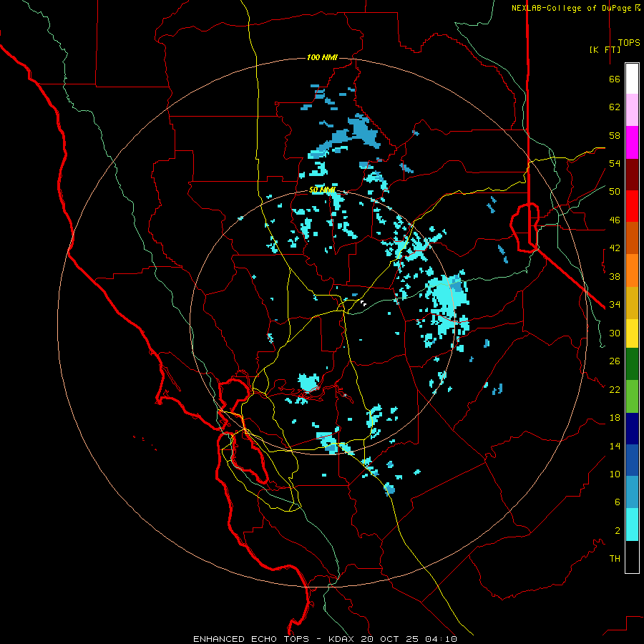
Task: Select the bright red legend swatch
Action: coord(632,206)
